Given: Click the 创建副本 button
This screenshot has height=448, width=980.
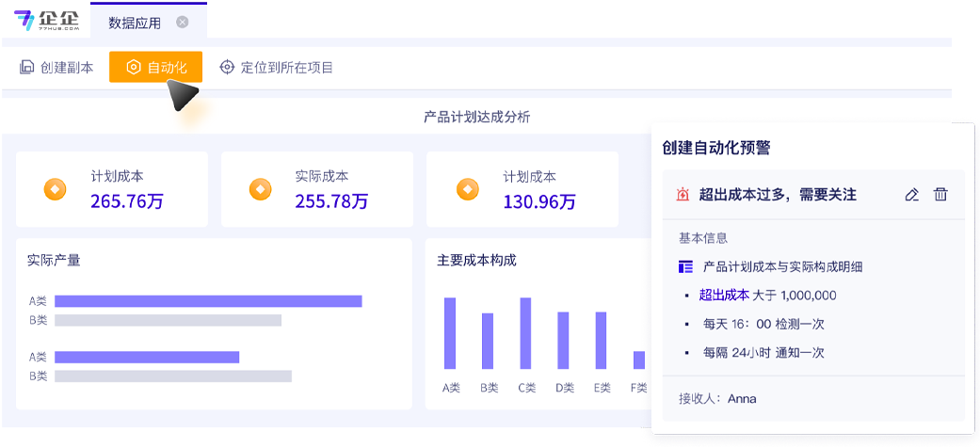Looking at the screenshot, I should pyautogui.click(x=56, y=68).
